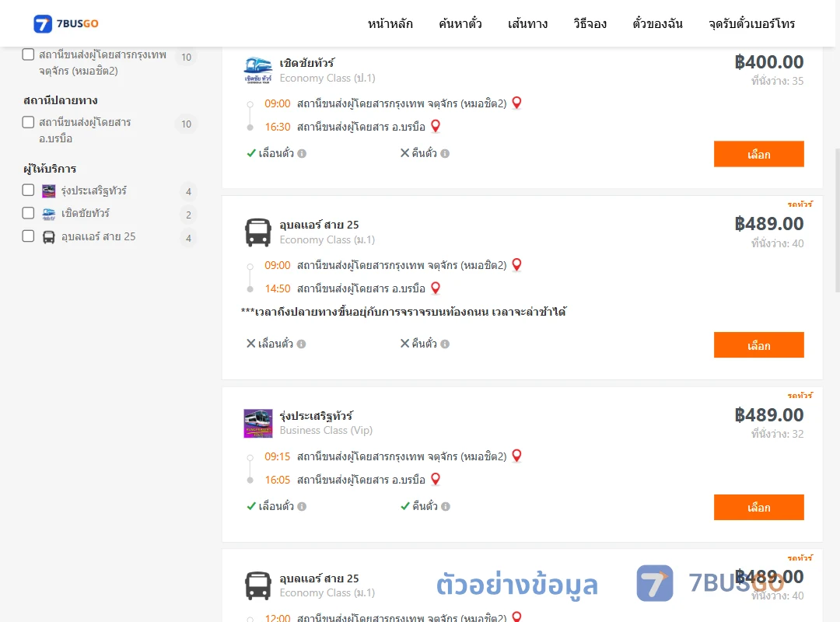Open map pin for 16:30 อ.บรบือ arrival

(436, 126)
